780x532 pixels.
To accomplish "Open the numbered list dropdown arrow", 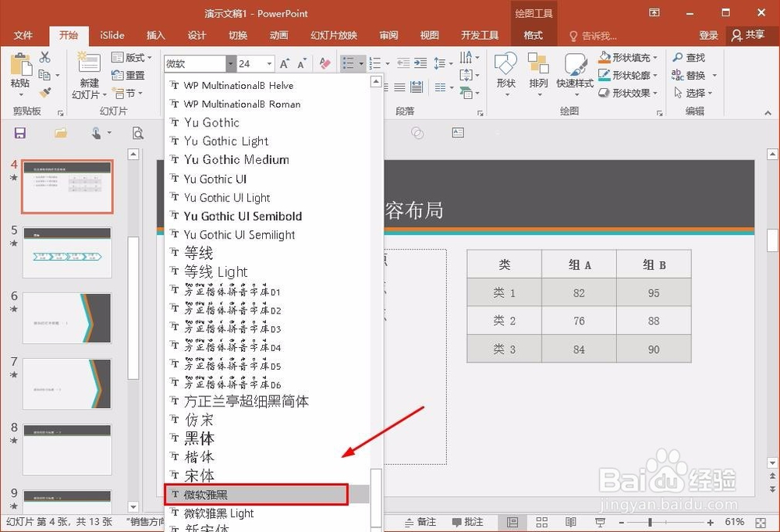I will click(x=388, y=63).
